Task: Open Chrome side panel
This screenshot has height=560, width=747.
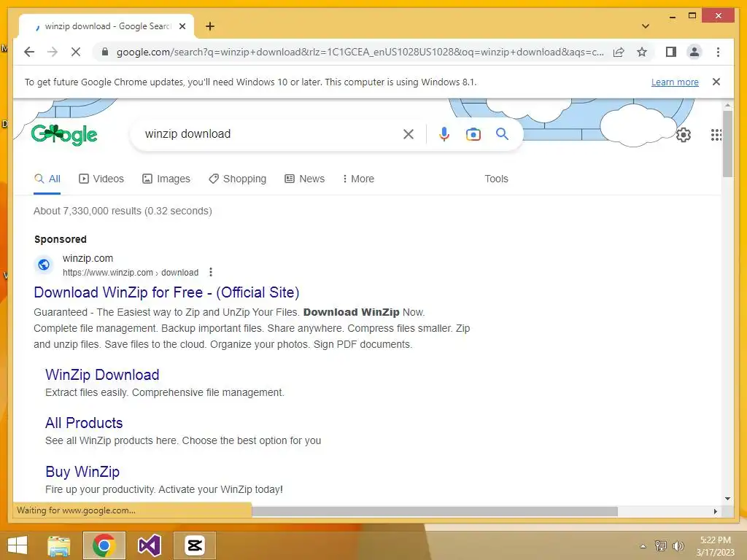Action: 671,52
